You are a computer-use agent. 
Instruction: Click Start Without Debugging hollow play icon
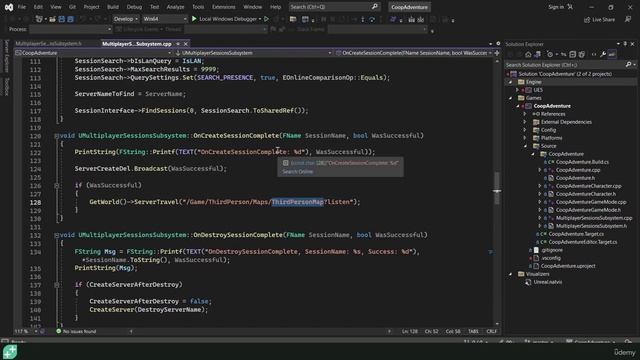[x=267, y=19]
